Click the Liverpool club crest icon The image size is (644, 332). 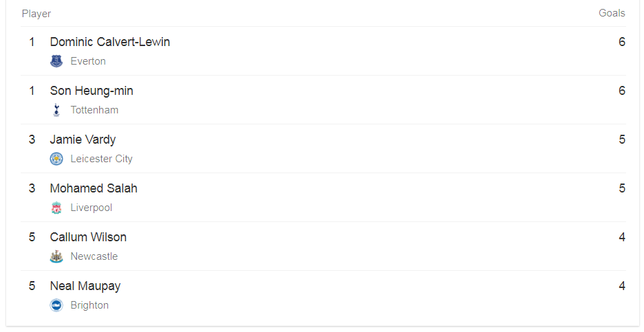(x=56, y=208)
